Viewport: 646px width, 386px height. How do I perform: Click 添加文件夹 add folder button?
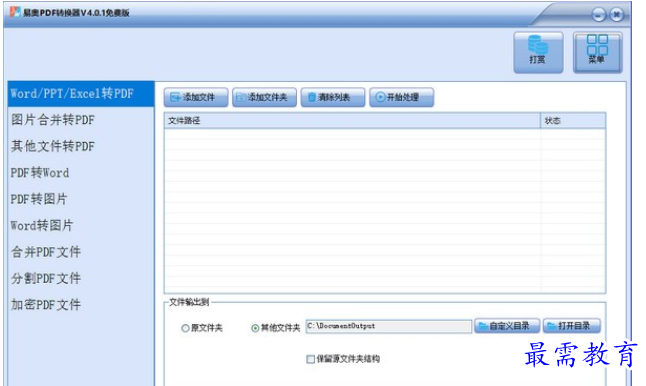coord(264,97)
